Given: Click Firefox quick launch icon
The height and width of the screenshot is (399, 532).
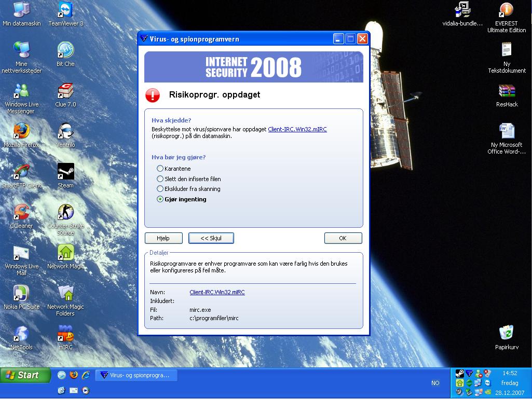Looking at the screenshot, I should coord(74,375).
